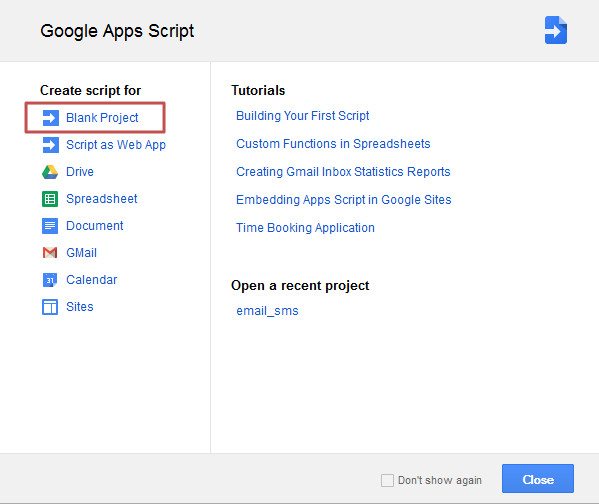Click the Apps Script logo in header
599x504 pixels.
coord(556,30)
